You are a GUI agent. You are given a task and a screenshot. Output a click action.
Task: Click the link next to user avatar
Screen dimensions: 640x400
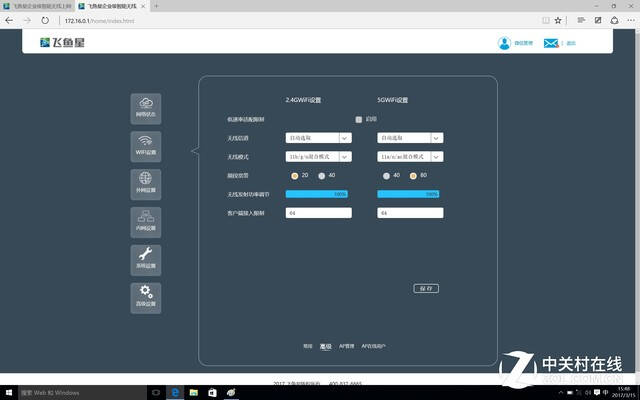tap(523, 43)
